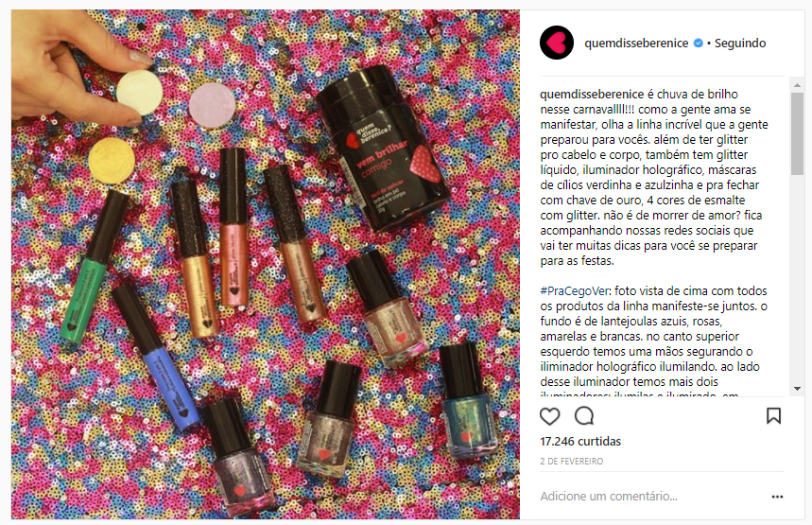The height and width of the screenshot is (525, 812).
Task: Click the verified badge beside the username
Action: coord(698,43)
